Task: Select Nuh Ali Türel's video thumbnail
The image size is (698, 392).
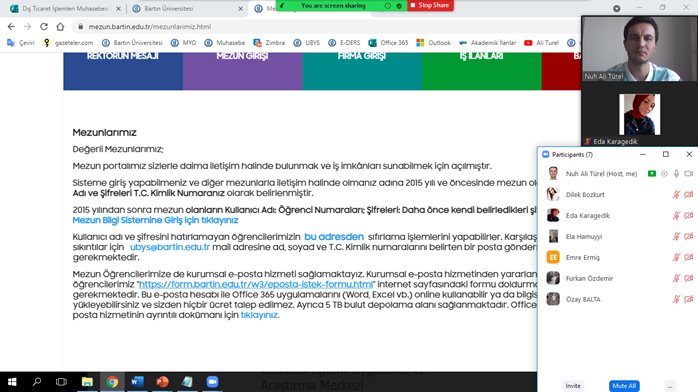Action: [639, 49]
